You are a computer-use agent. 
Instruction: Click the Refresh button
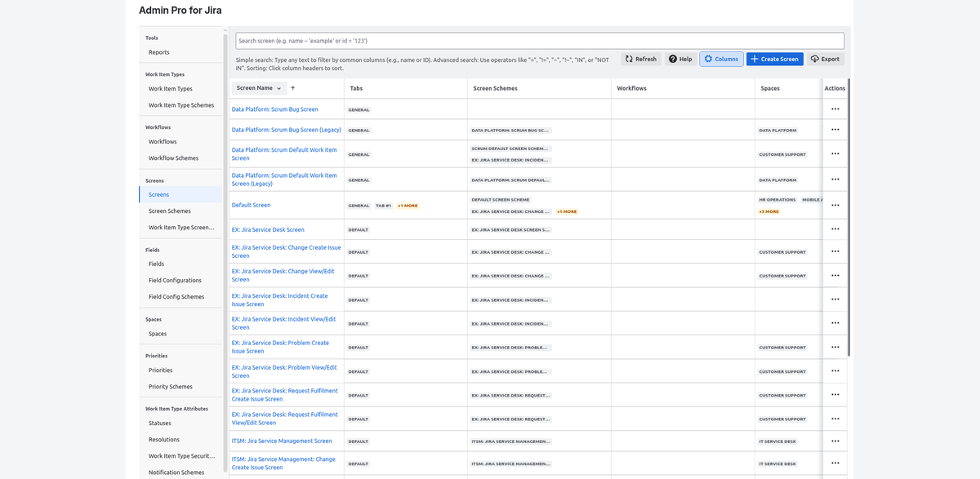click(x=641, y=59)
